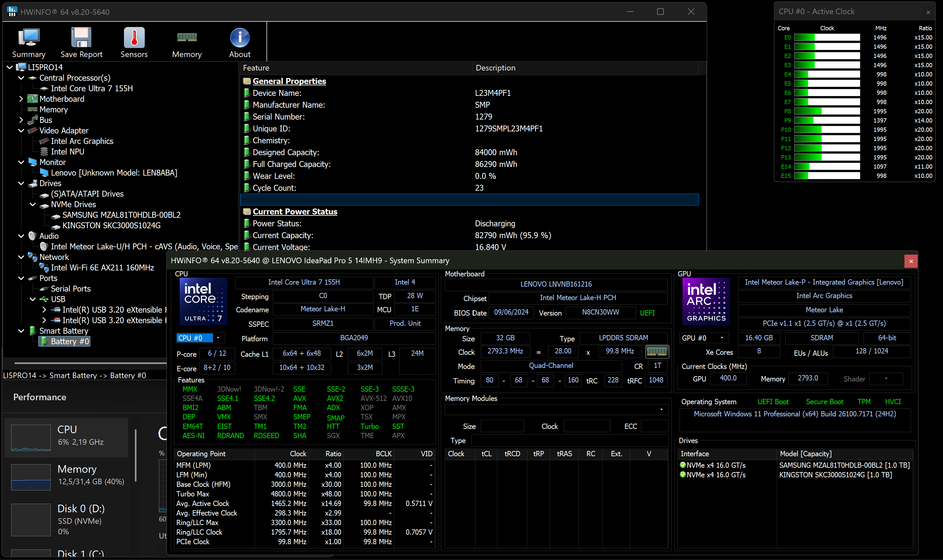Select Intel Arc Graphics in the tree
The image size is (943, 560).
[x=82, y=141]
